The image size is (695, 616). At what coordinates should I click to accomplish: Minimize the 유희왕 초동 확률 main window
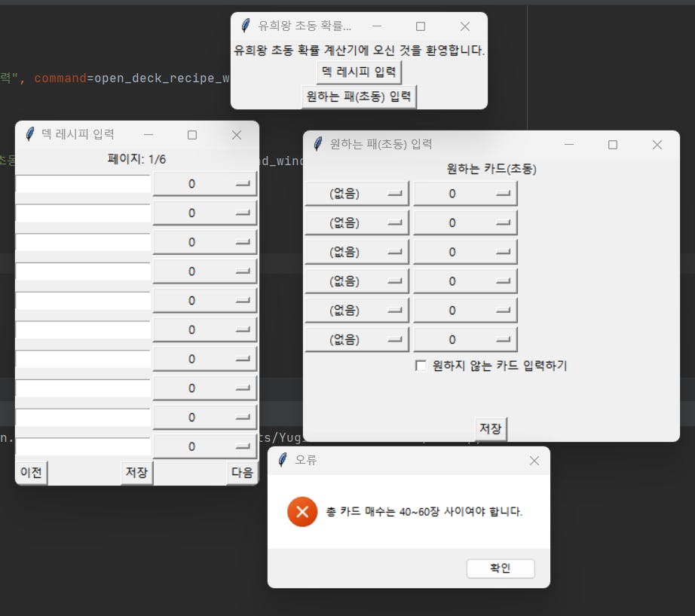pos(377,26)
